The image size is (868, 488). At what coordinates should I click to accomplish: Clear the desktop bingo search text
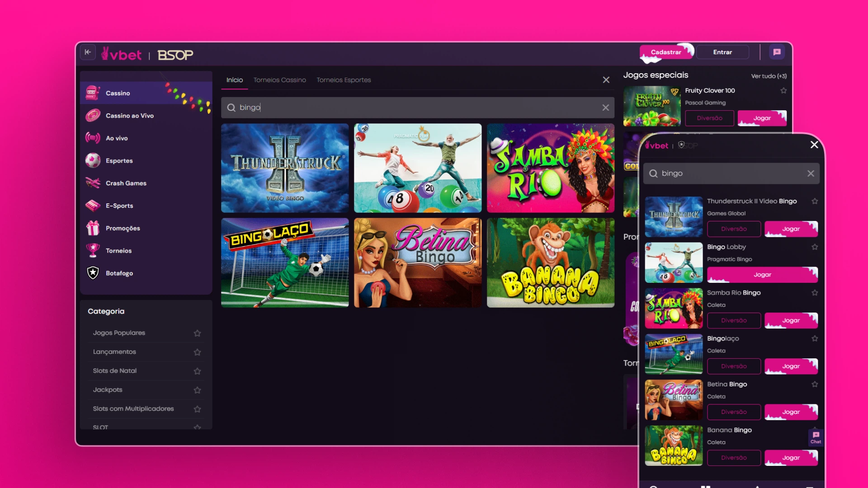[x=605, y=108]
